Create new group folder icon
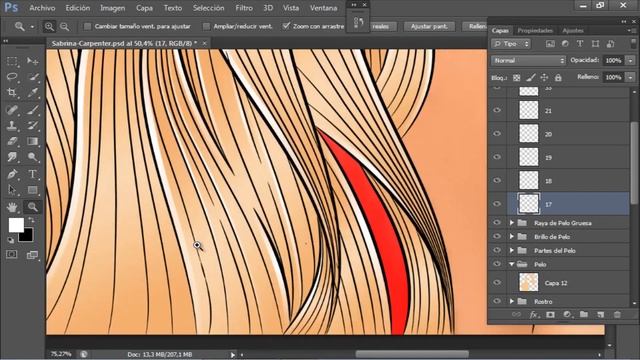Image resolution: width=640 pixels, height=360 pixels. pos(584,315)
